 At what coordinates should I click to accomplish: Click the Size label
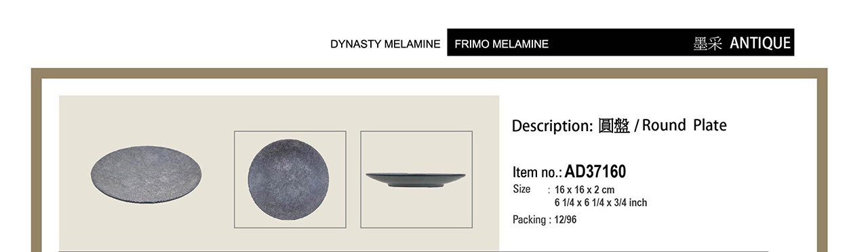tap(521, 190)
